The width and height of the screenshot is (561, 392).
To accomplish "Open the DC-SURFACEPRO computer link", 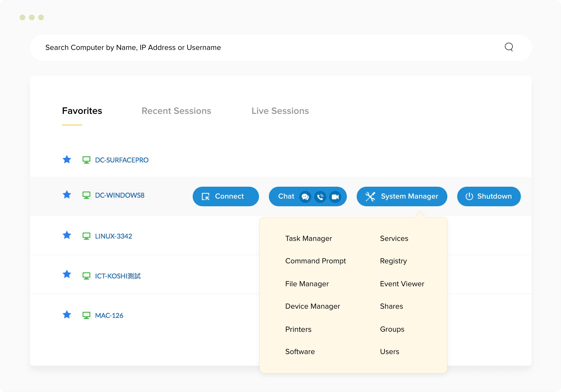I will click(122, 160).
